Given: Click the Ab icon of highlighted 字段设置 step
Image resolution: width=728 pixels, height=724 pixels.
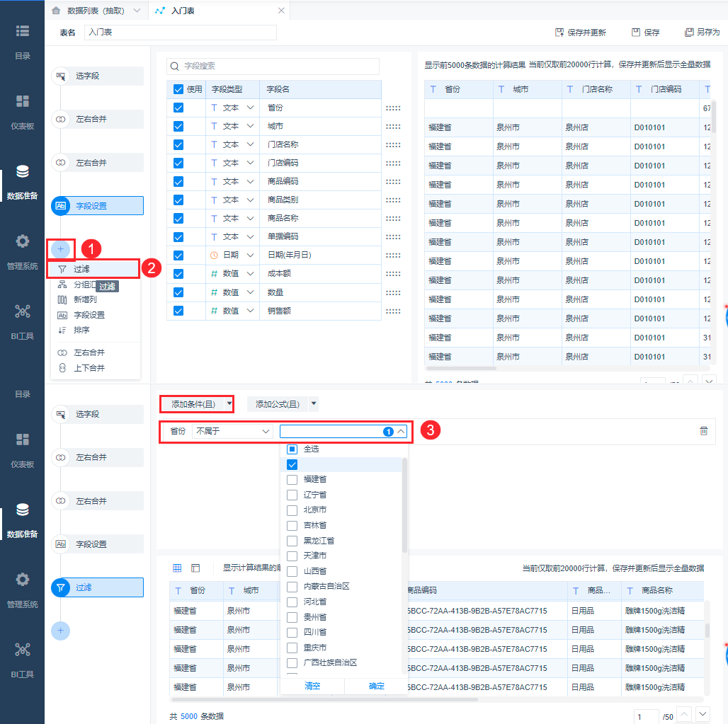Looking at the screenshot, I should pos(60,206).
